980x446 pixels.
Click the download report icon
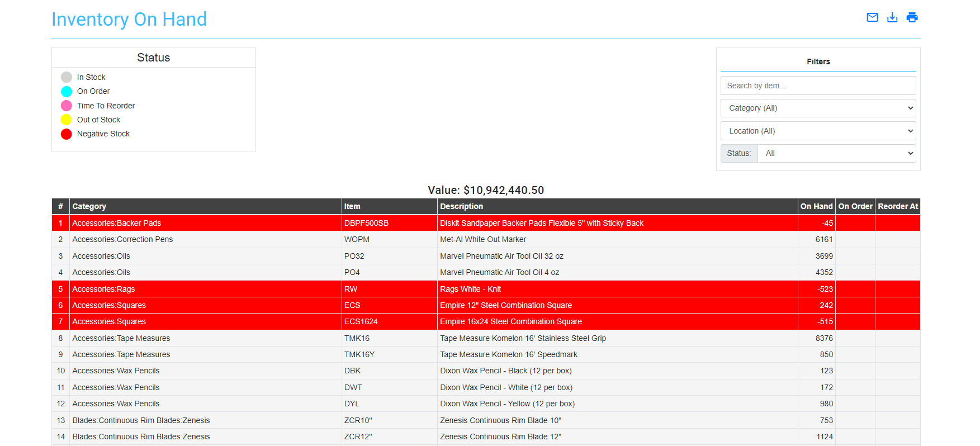click(x=892, y=17)
